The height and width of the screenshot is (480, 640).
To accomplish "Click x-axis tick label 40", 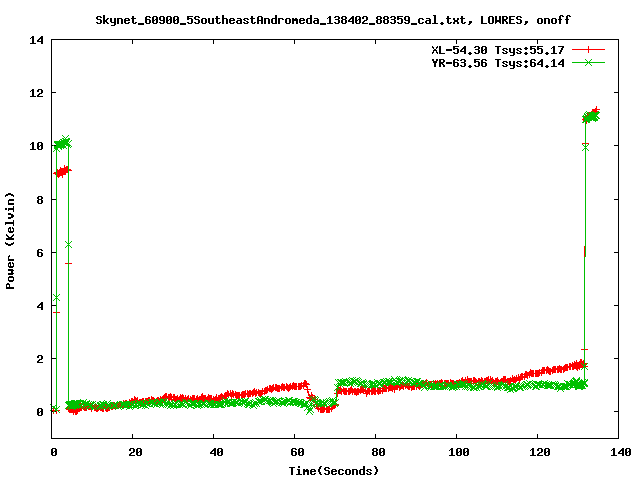I will point(216,452).
